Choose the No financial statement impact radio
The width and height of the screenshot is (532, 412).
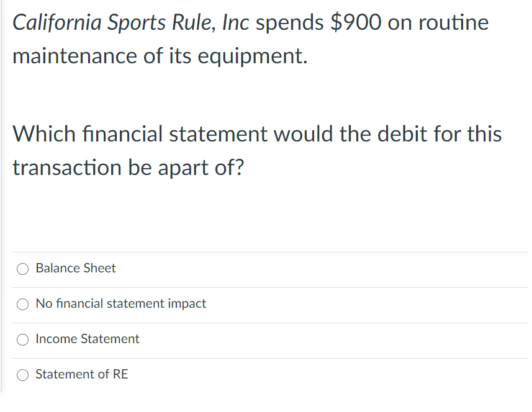point(23,304)
